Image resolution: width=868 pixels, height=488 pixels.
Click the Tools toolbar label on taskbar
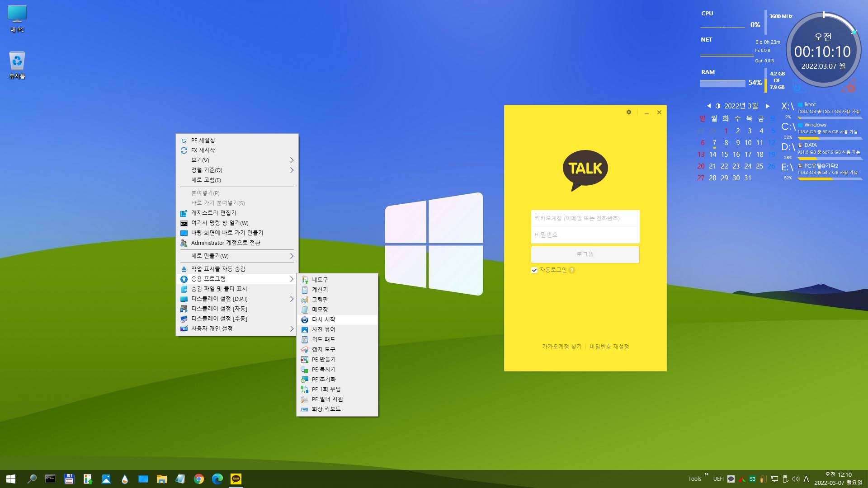click(694, 479)
